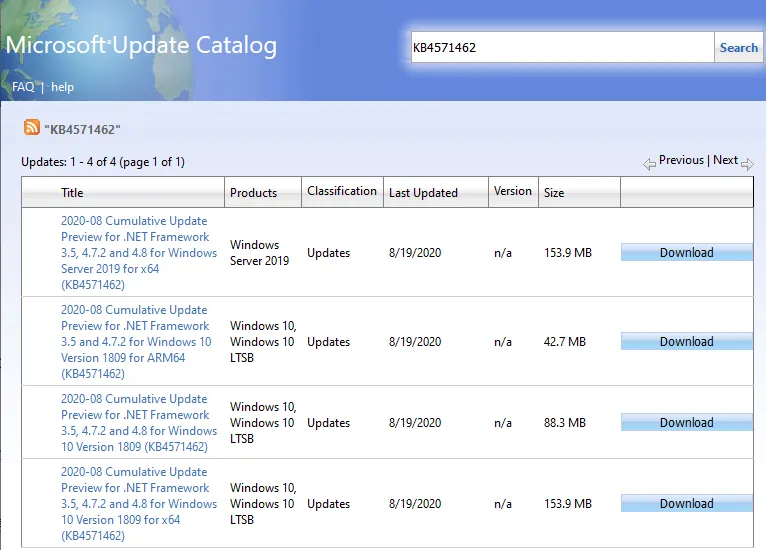The image size is (766, 550).
Task: Click the KB4571462 search input field
Action: pos(562,47)
